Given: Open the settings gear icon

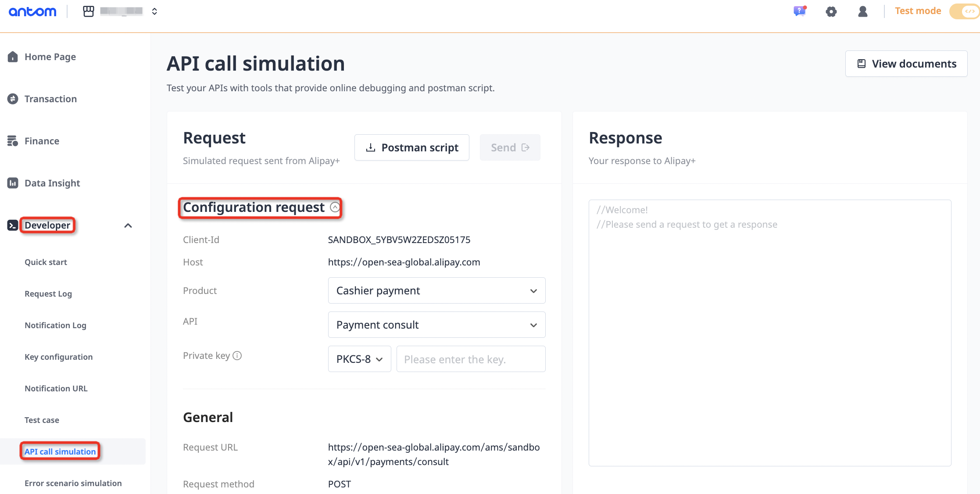Looking at the screenshot, I should [831, 11].
